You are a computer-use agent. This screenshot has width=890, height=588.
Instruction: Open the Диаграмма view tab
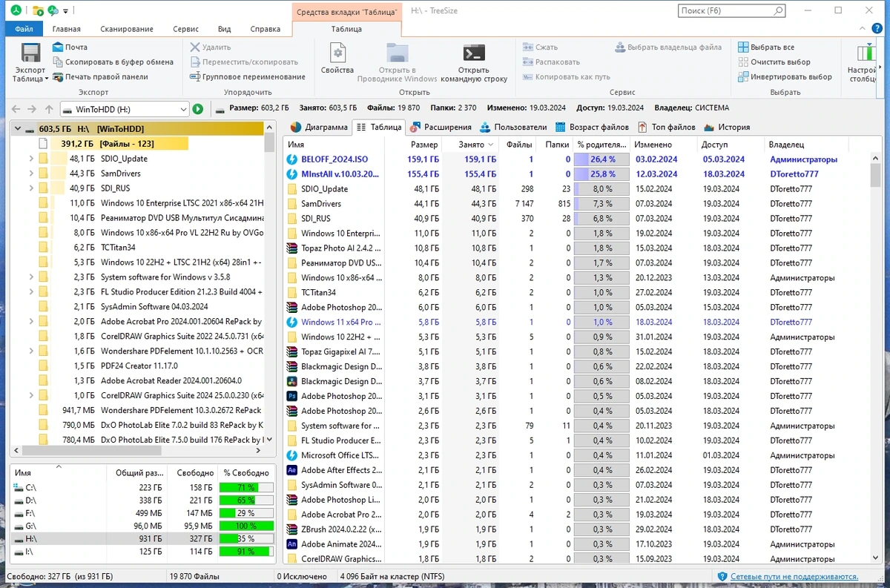tap(319, 127)
